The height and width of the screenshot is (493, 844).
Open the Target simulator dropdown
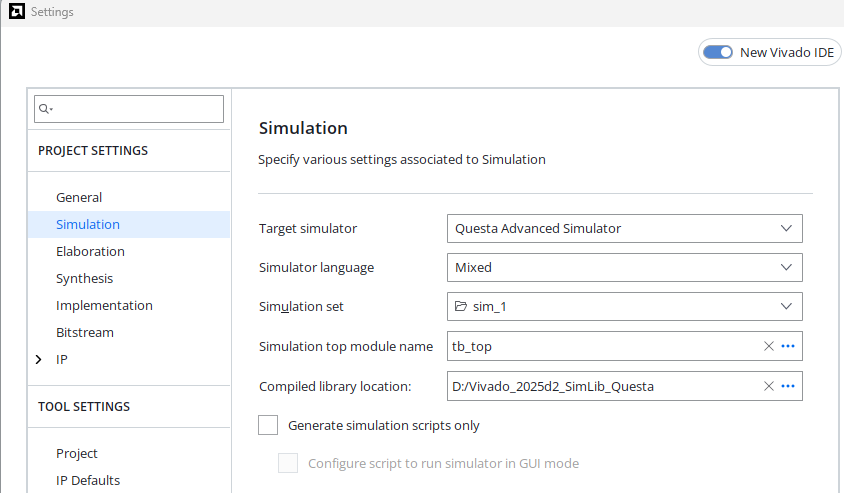point(624,228)
